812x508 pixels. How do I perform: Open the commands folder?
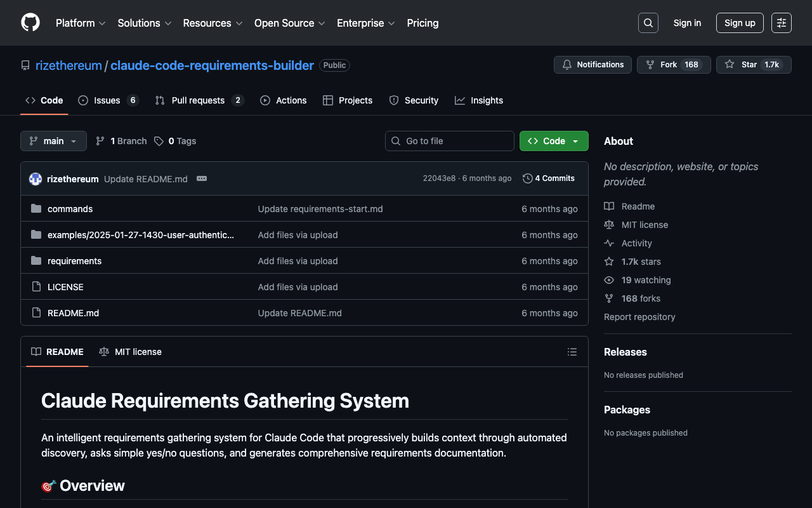coord(70,209)
